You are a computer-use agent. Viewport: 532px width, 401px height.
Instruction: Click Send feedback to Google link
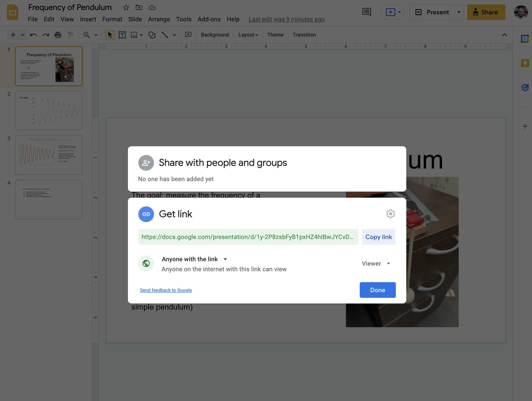(166, 290)
